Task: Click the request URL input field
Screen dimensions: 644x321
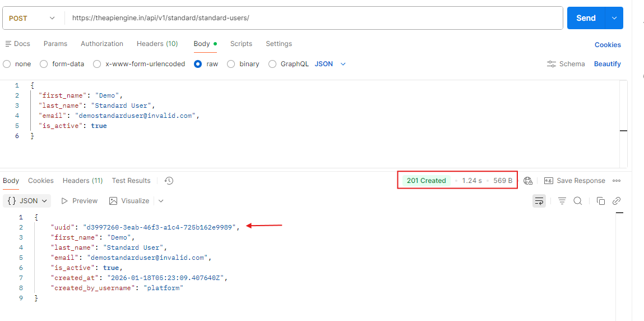Action: [314, 18]
